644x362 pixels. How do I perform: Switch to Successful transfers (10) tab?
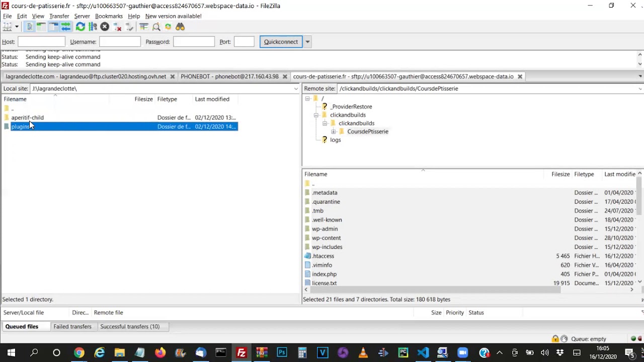pyautogui.click(x=130, y=326)
